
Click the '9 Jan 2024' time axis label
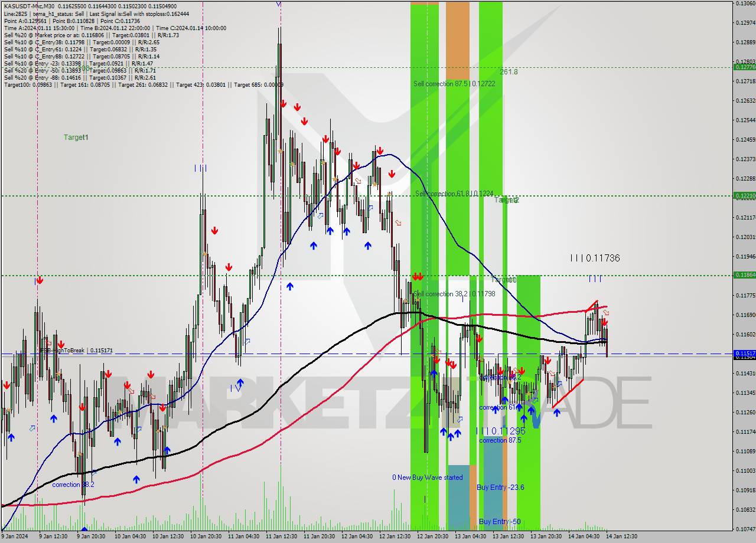[15, 537]
